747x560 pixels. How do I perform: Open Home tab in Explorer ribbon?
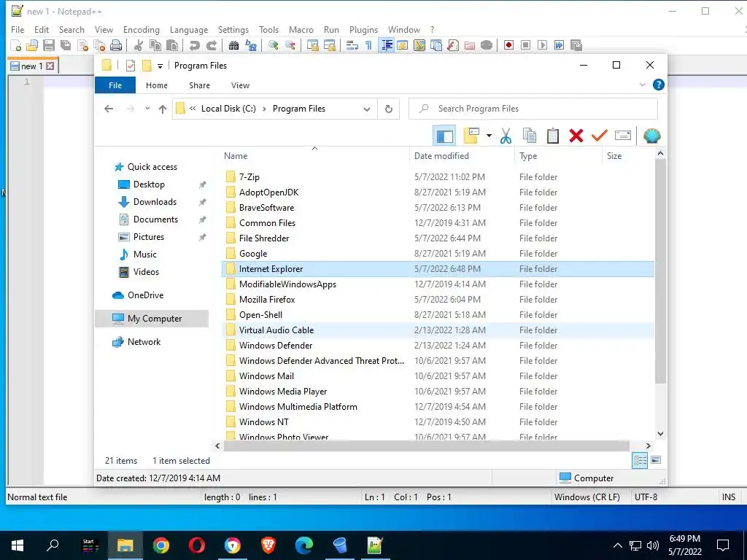157,85
